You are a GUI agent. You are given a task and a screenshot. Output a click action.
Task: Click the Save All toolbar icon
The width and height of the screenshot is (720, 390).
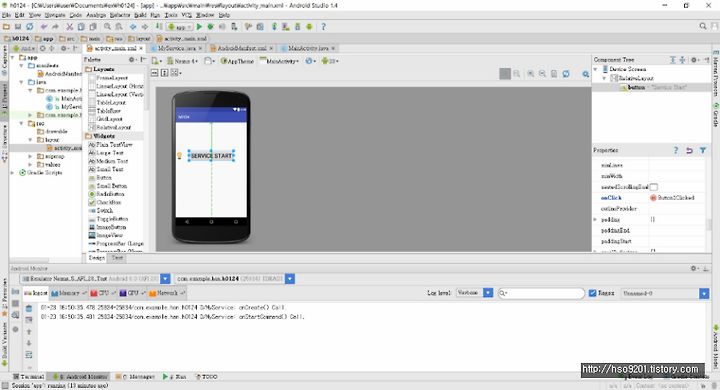(18, 27)
